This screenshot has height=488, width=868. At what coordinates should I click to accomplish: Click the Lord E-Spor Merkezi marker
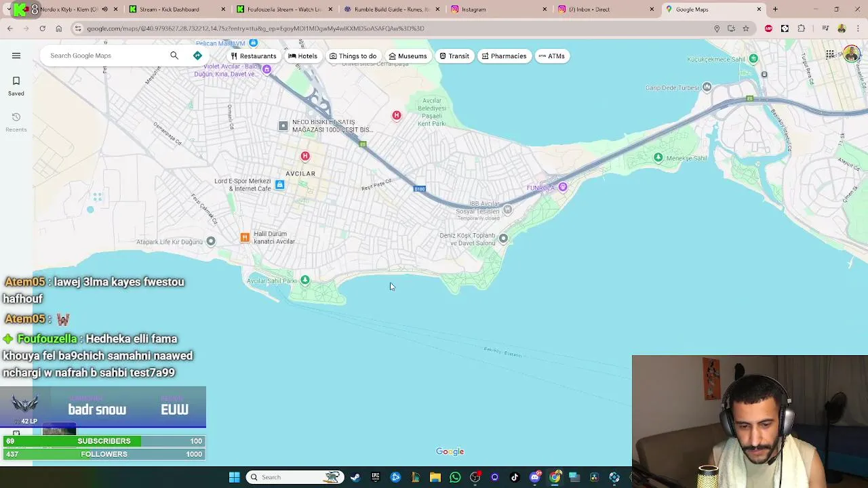279,184
